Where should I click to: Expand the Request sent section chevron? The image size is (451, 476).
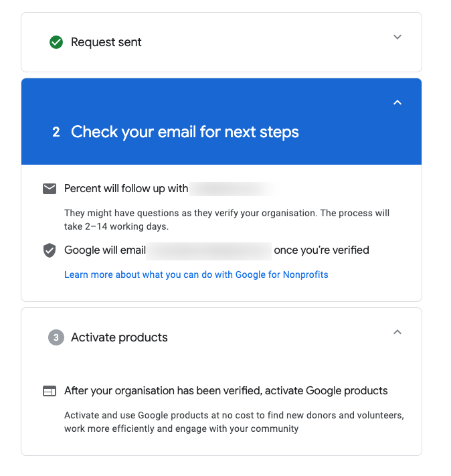click(397, 37)
